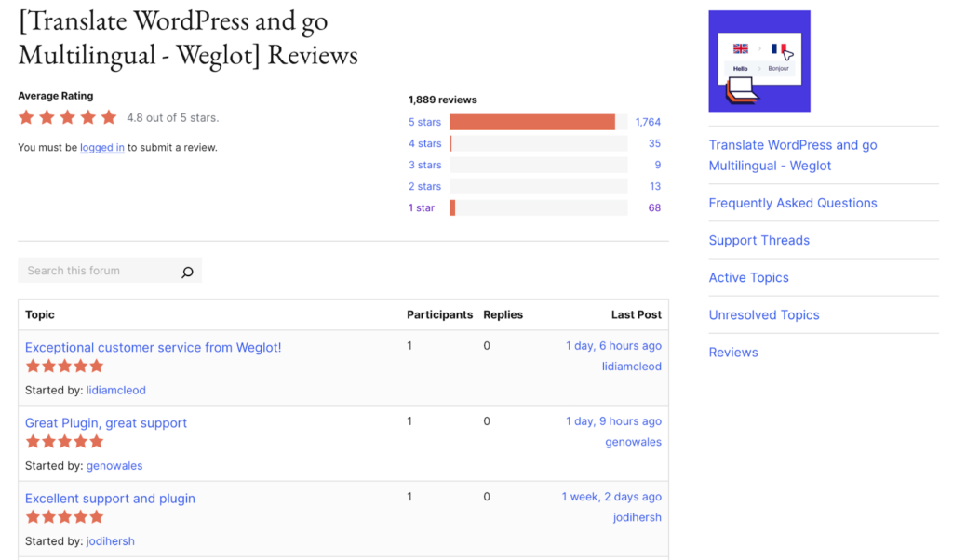
Task: Click into the Search this forum field
Action: pyautogui.click(x=98, y=271)
